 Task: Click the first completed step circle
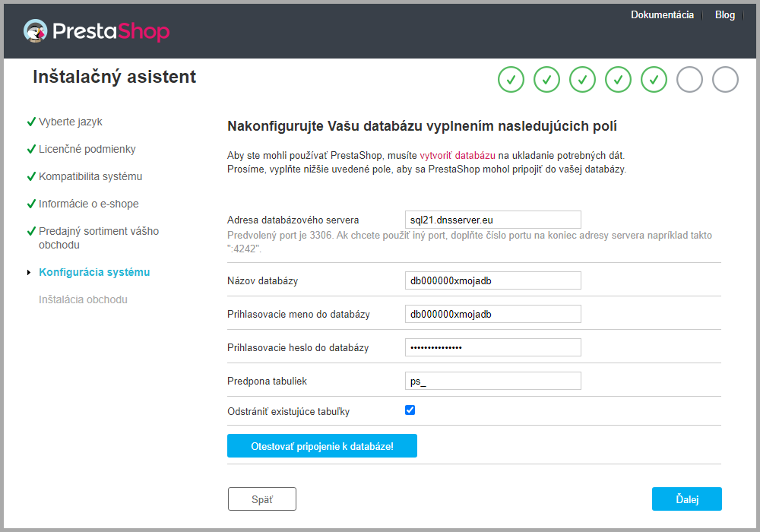click(x=511, y=80)
